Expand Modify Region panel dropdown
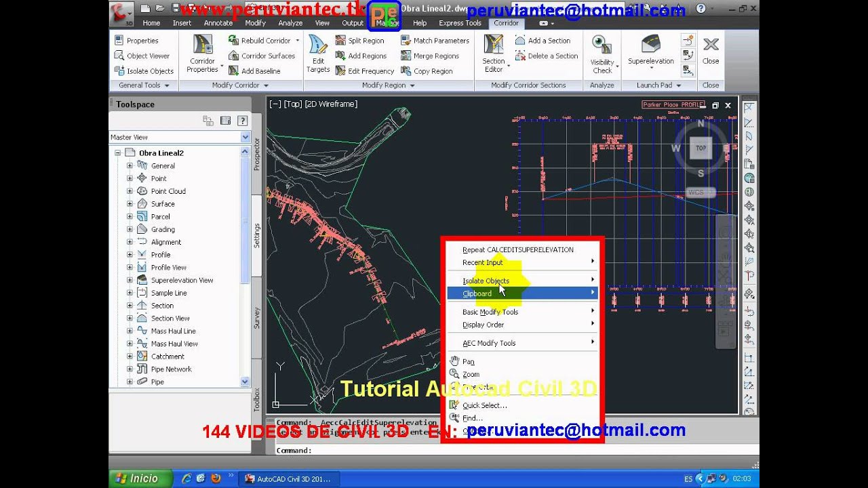The image size is (868, 488). pos(412,85)
